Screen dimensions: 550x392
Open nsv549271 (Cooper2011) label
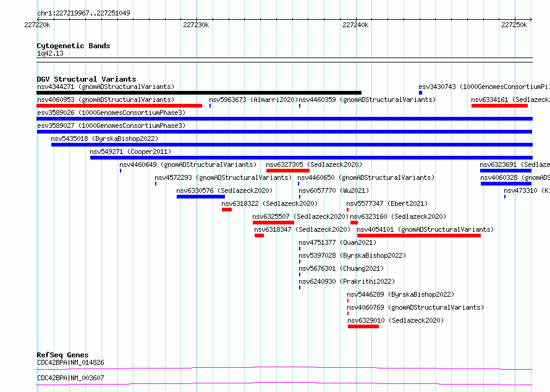(130, 151)
